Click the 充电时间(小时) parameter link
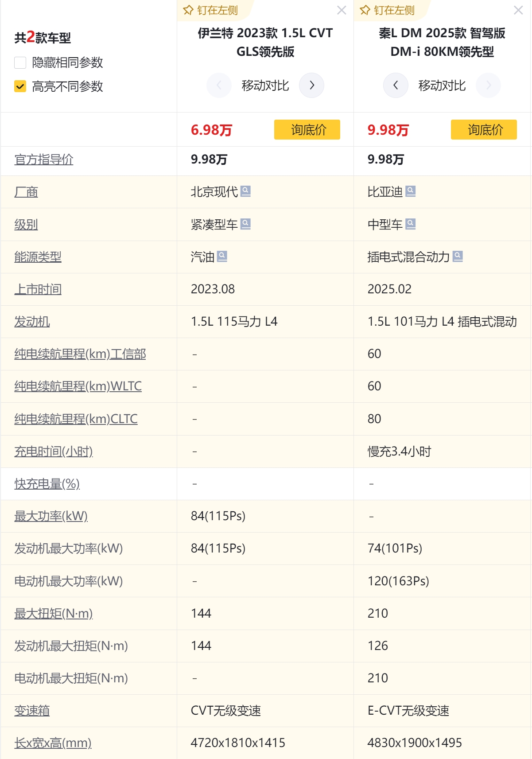The image size is (532, 759). [54, 452]
